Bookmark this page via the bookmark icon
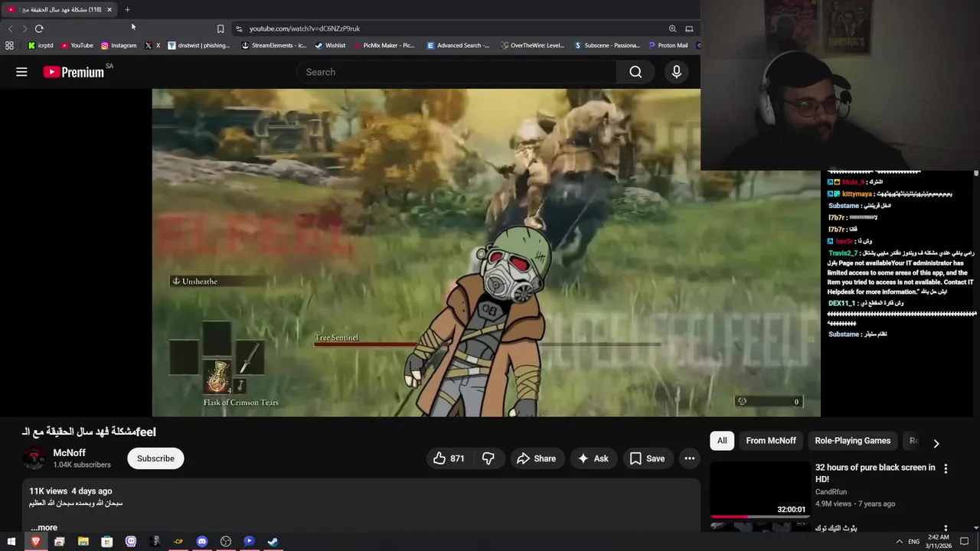This screenshot has height=551, width=980. [x=220, y=28]
